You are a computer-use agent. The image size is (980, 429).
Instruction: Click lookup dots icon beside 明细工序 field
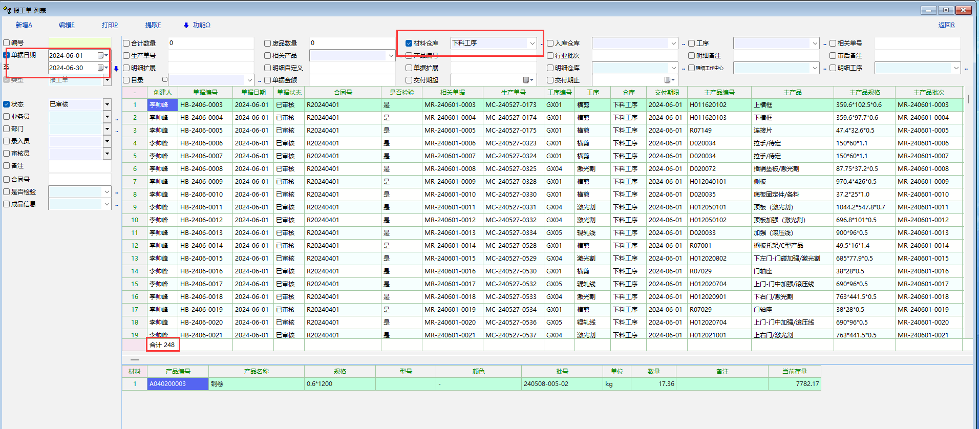[966, 69]
